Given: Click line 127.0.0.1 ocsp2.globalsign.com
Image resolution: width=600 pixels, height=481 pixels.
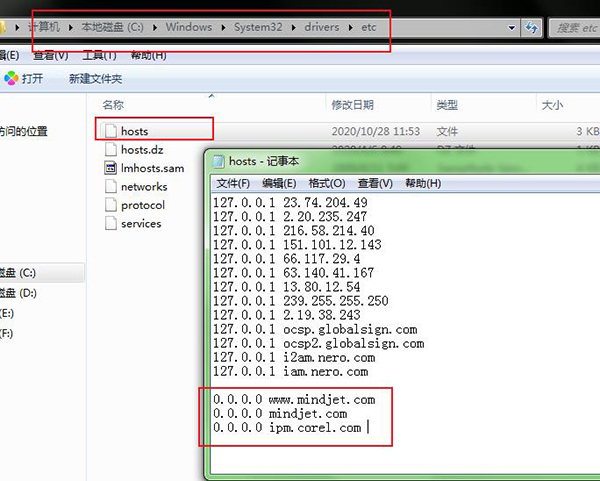Looking at the screenshot, I should (318, 344).
